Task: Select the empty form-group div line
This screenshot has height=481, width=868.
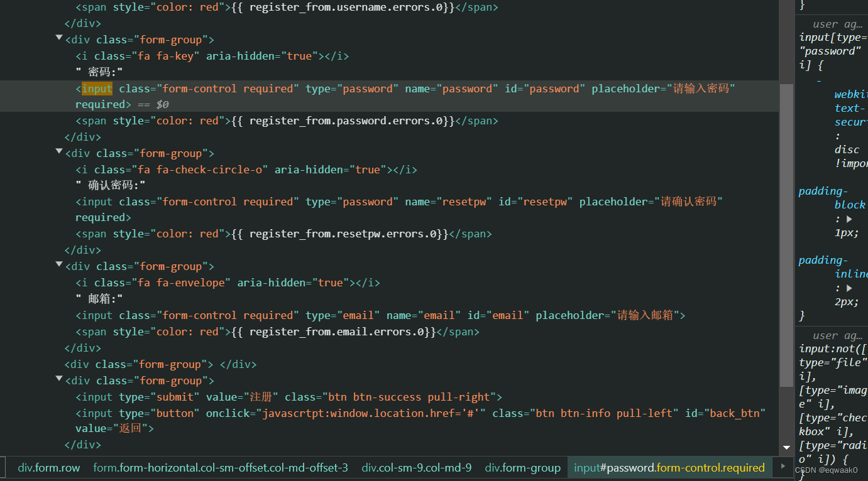Action: tap(160, 364)
